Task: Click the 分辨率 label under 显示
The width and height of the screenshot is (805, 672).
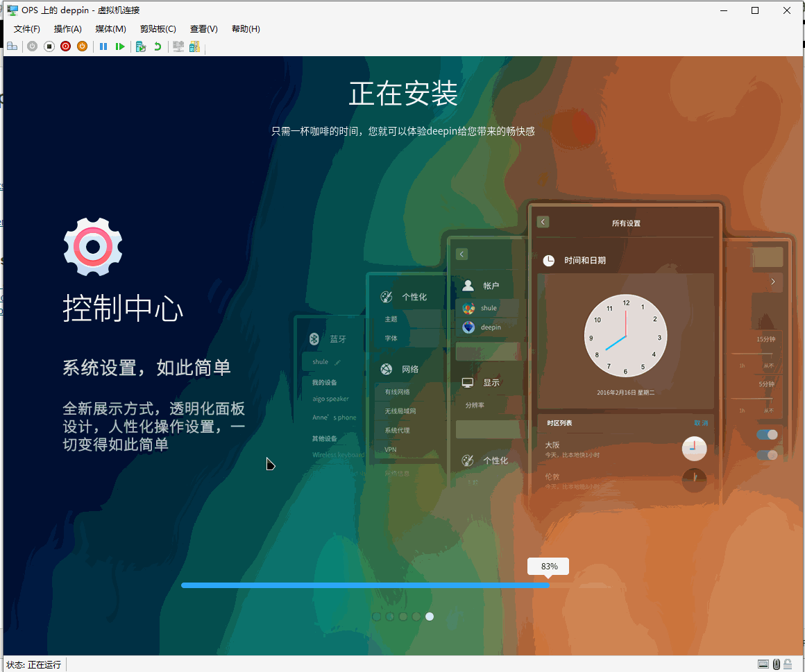Action: 475,405
